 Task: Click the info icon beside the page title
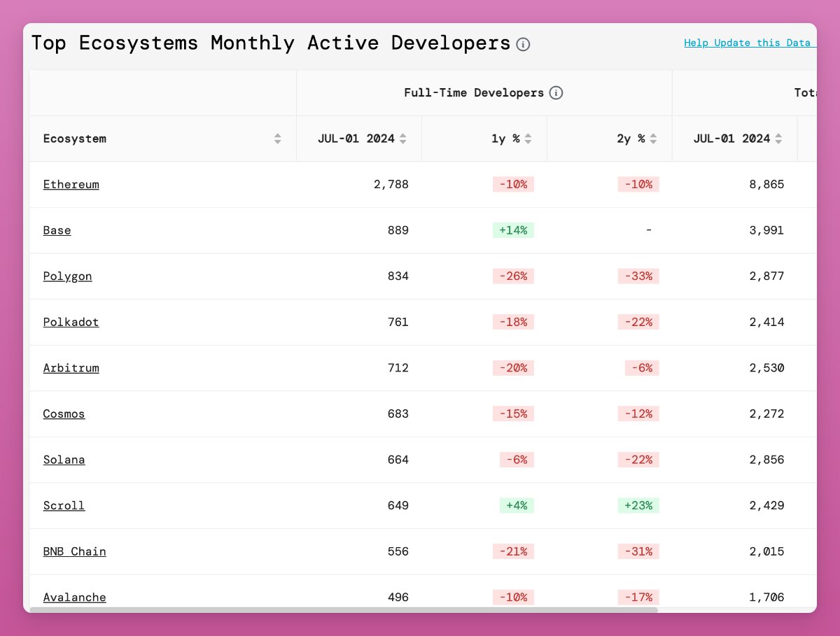(523, 44)
